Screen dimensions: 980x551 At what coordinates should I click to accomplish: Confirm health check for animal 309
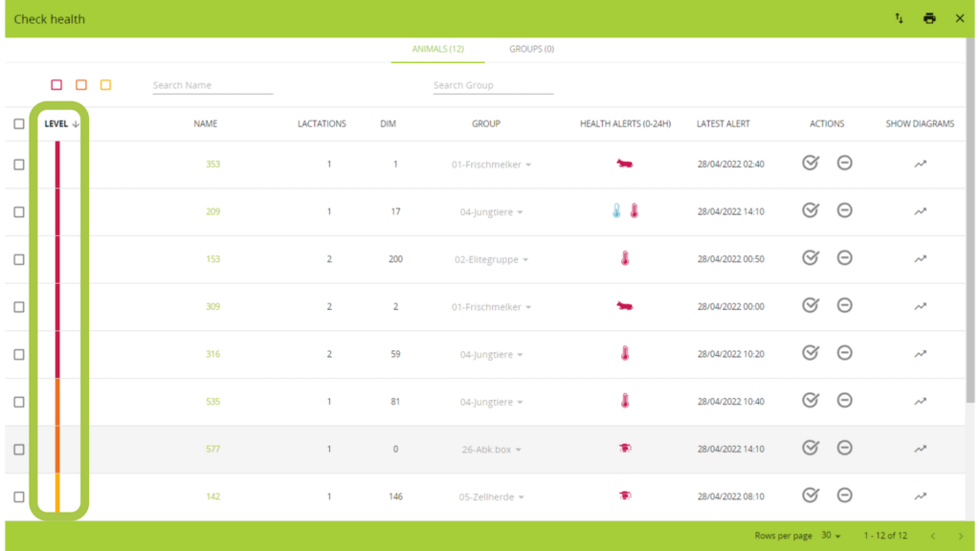811,305
